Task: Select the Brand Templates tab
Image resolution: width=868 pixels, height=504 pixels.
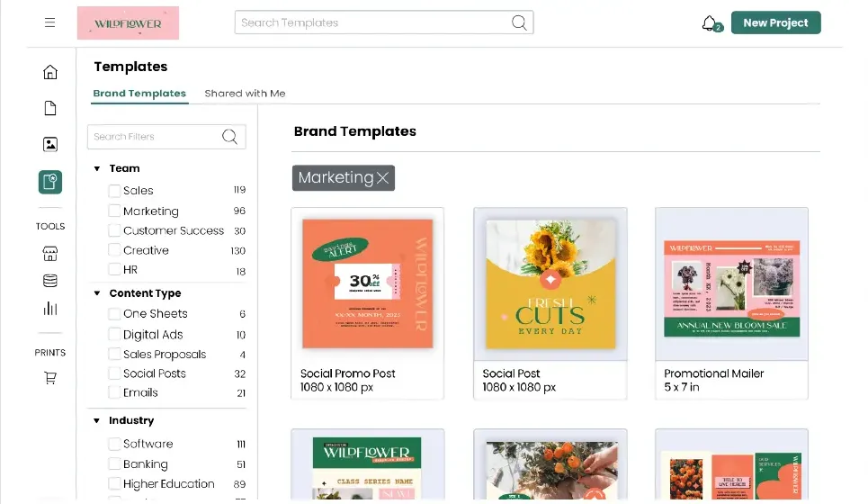Action: coord(139,94)
